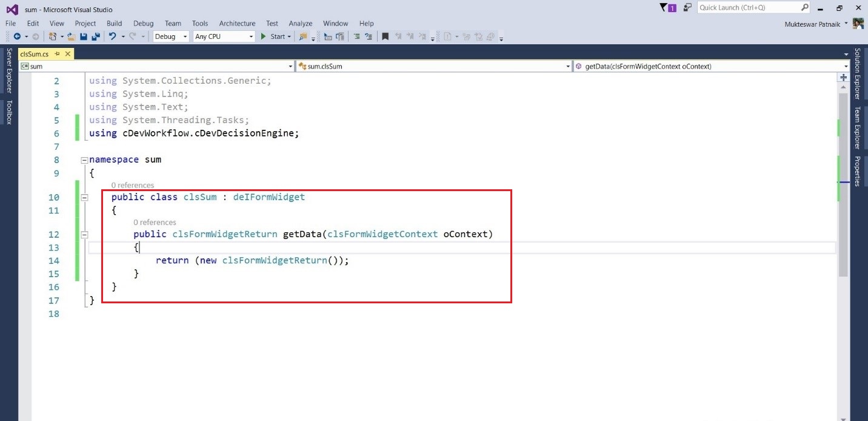Open the Debug menu
This screenshot has width=868, height=421.
144,24
